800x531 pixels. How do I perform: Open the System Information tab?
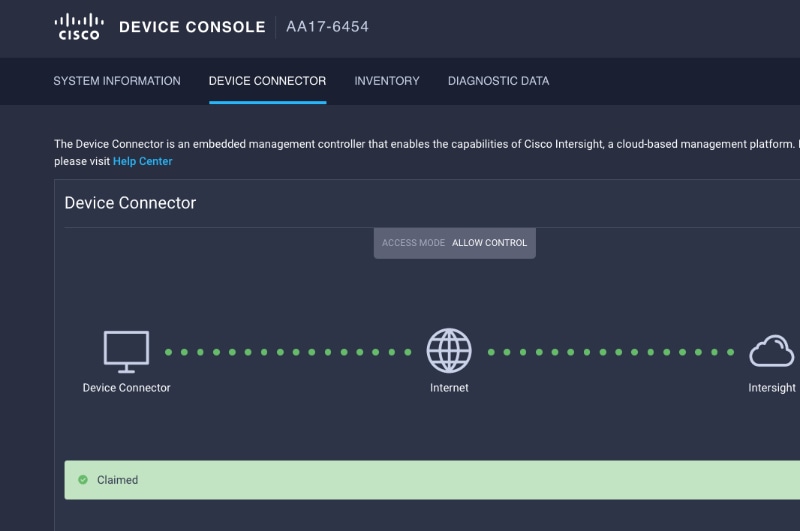tap(117, 81)
